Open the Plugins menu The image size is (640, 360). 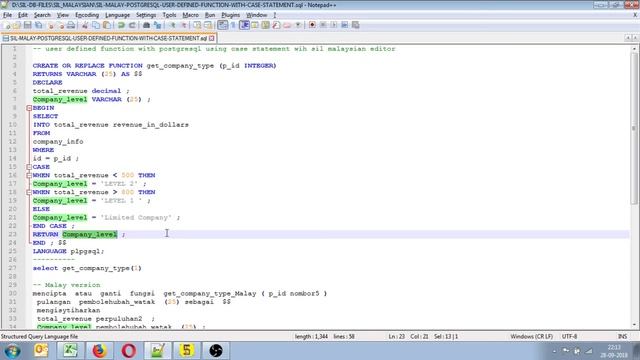231,15
